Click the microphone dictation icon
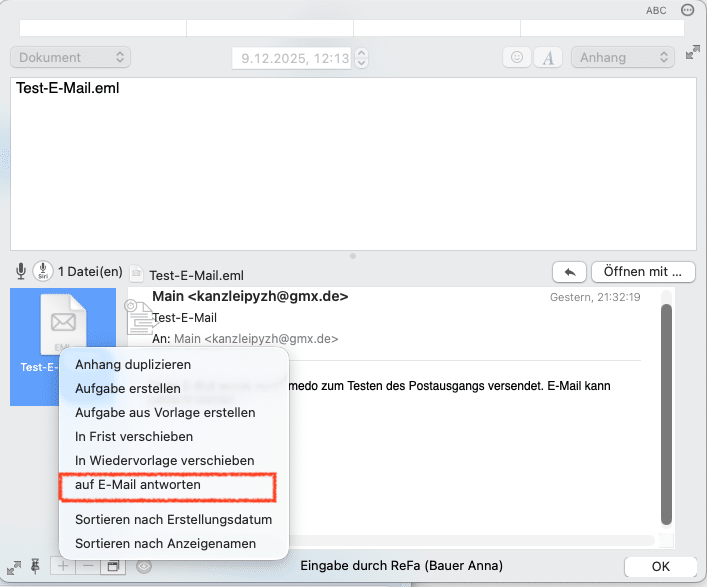This screenshot has height=587, width=707. pyautogui.click(x=21, y=271)
